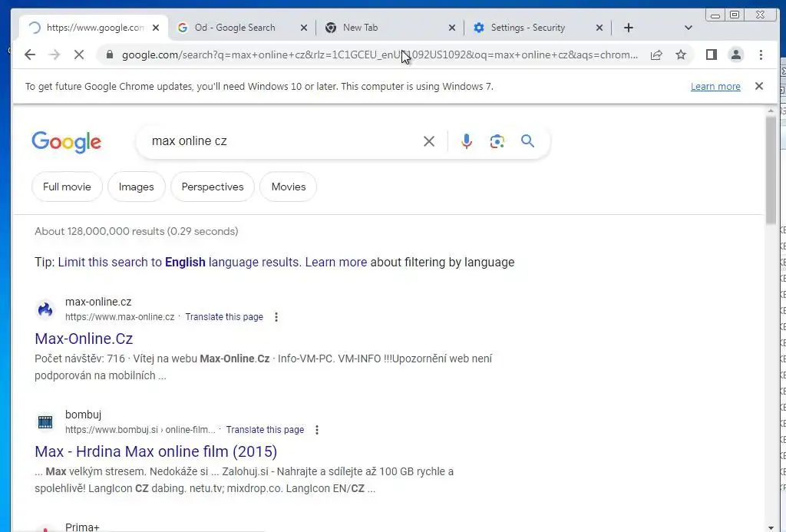
Task: Filter results by Perspectives
Action: point(213,187)
